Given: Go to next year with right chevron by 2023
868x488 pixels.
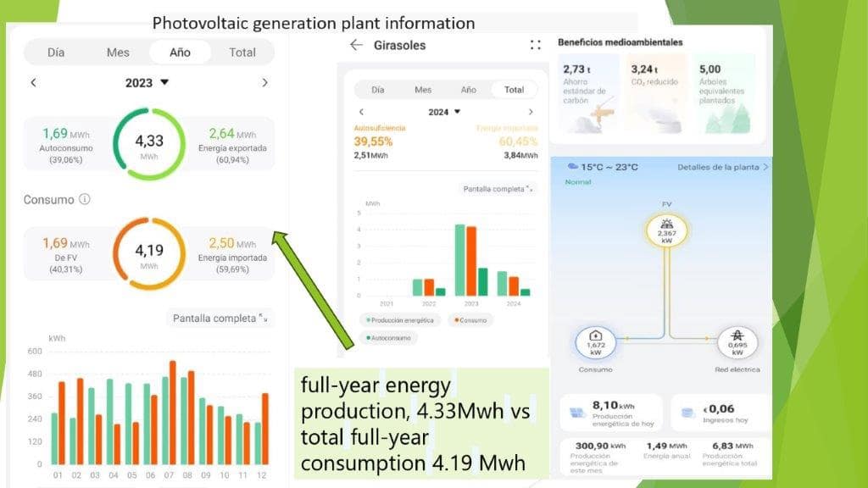Looking at the screenshot, I should click(264, 83).
